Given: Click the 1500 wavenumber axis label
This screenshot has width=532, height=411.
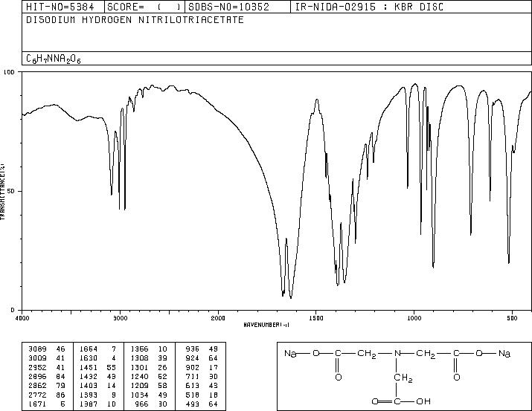Looking at the screenshot, I should (316, 318).
